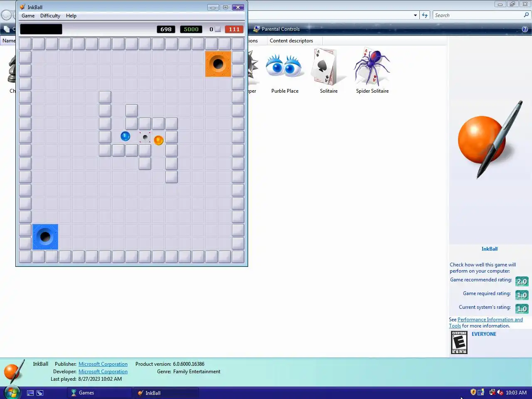Open the Publisher Microsoft Corporation link
The width and height of the screenshot is (532, 399).
coord(103,364)
